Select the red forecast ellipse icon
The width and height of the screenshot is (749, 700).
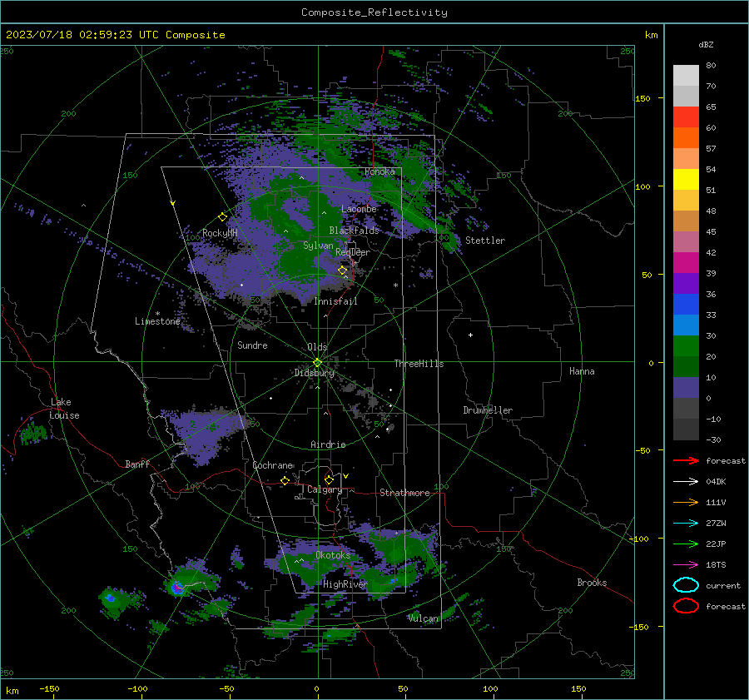(x=686, y=606)
